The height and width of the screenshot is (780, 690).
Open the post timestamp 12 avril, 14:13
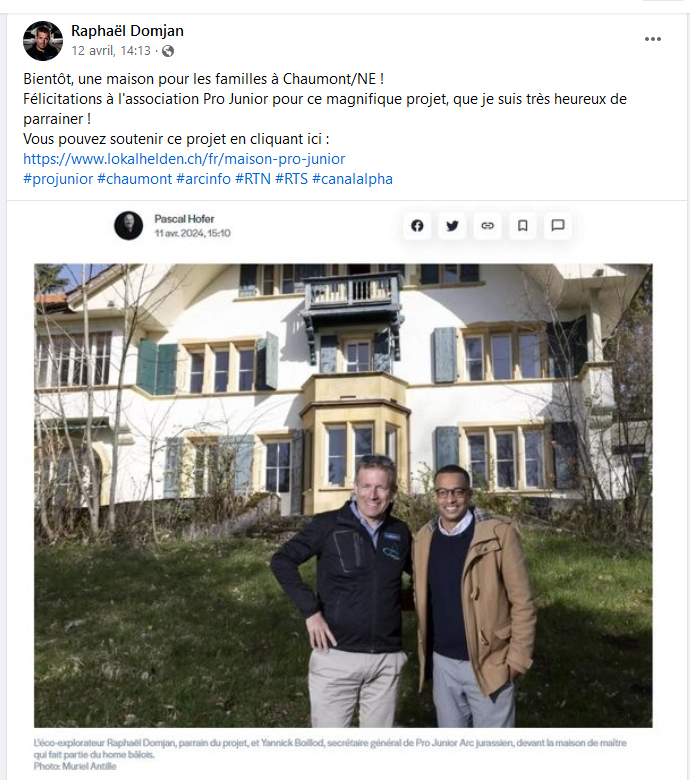pyautogui.click(x=111, y=51)
